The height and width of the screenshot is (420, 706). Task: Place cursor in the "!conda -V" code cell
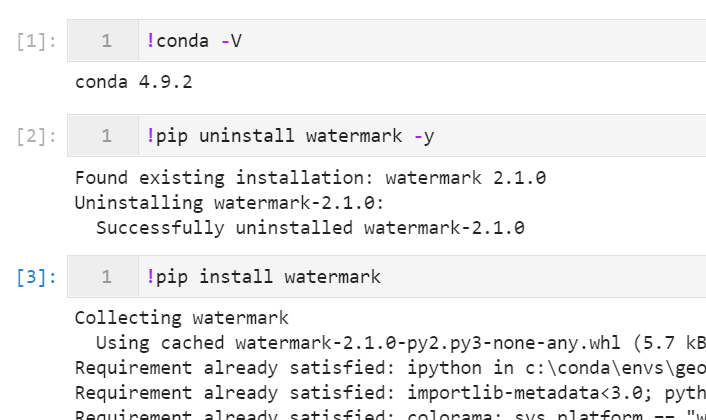coord(422,41)
